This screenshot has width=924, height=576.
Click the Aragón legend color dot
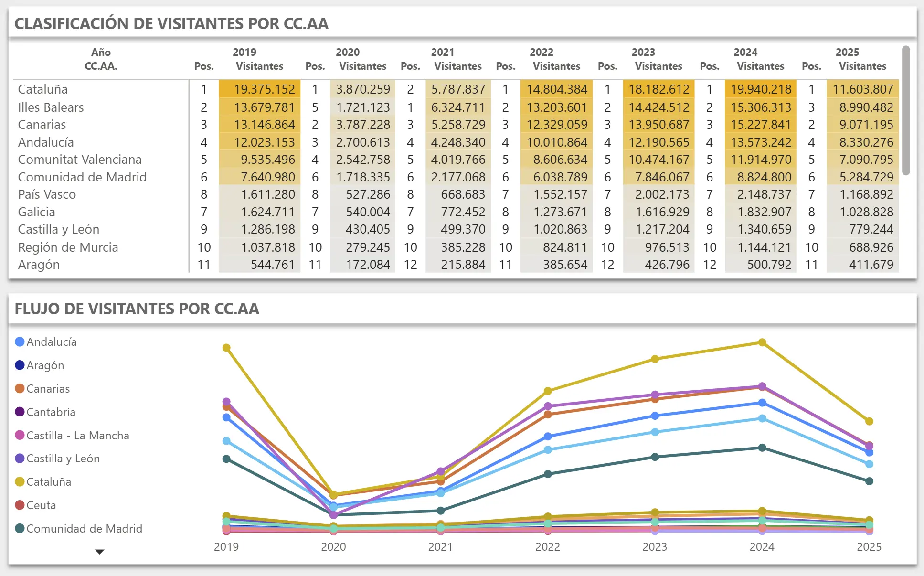[20, 365]
